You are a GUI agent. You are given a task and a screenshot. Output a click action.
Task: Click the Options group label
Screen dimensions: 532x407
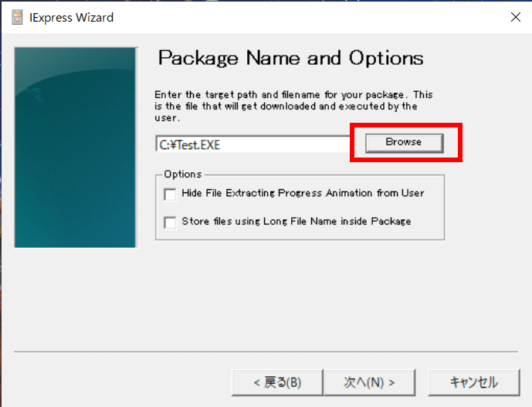click(x=183, y=174)
